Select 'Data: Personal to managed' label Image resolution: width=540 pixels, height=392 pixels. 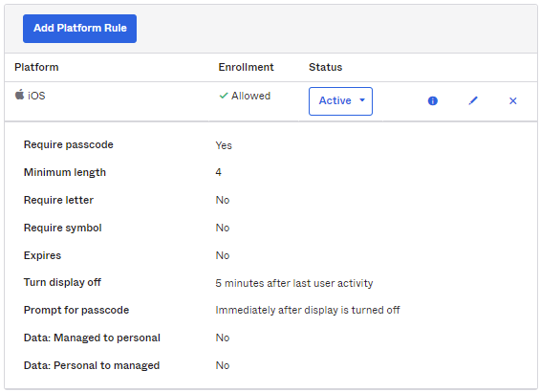point(92,365)
